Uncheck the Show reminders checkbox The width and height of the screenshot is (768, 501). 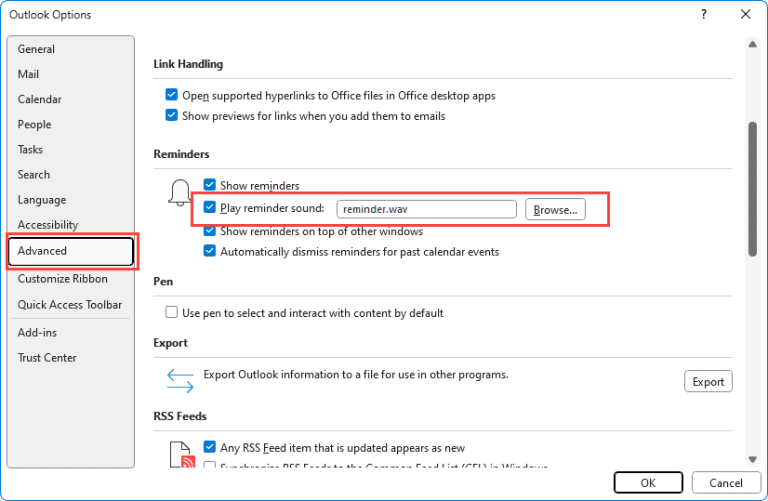[210, 186]
